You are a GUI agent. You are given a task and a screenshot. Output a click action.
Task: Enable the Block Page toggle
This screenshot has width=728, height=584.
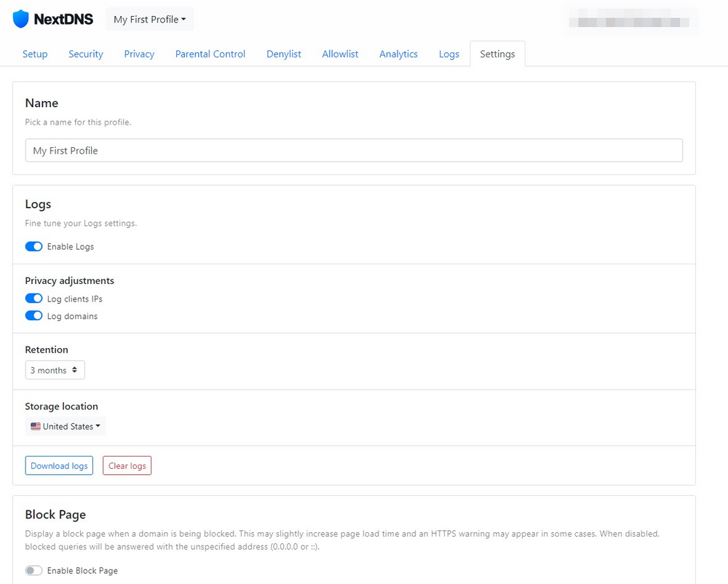(x=33, y=570)
